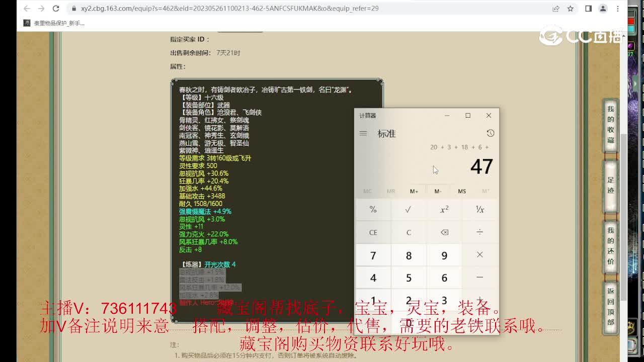Go forward in browser history
This screenshot has width=644, height=362.
(x=41, y=9)
